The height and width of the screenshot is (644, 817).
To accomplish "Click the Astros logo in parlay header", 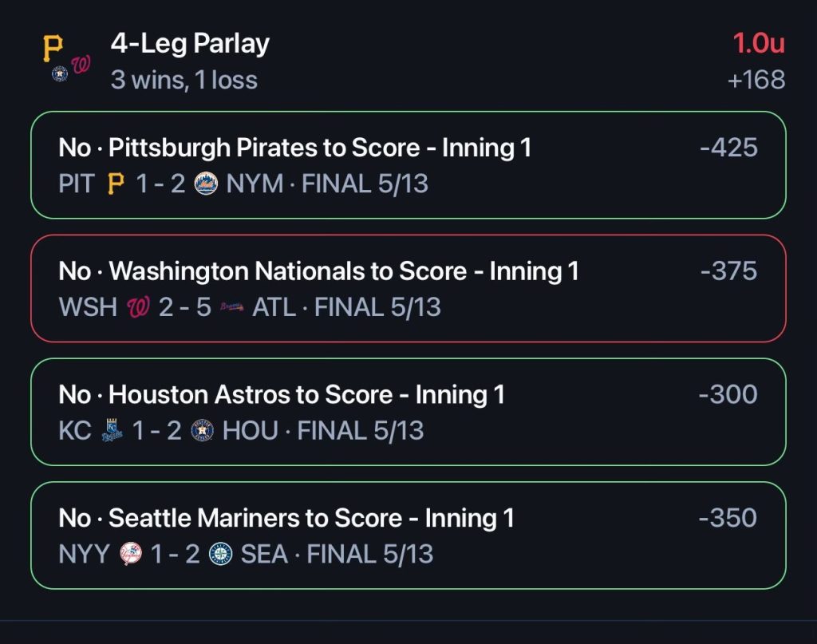I will coord(59,74).
